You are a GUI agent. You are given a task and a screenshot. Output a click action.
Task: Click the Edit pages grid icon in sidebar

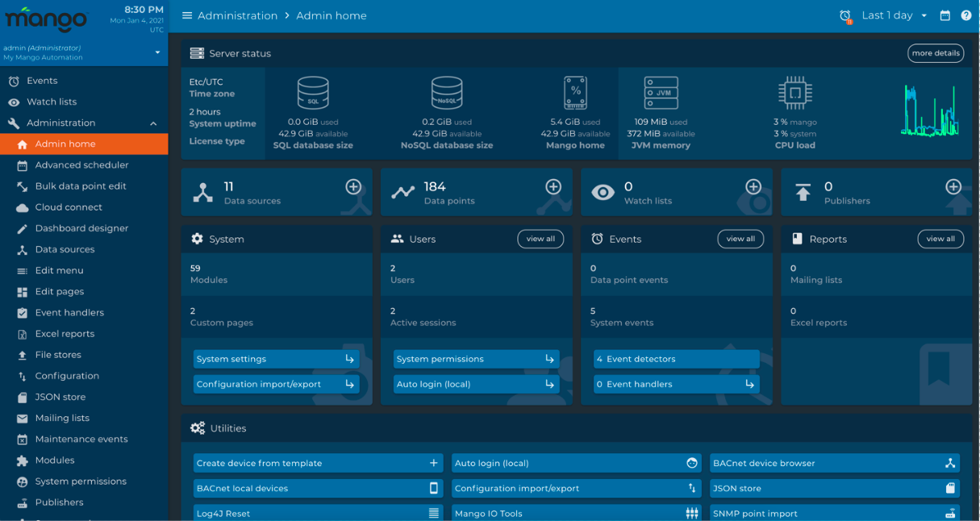pyautogui.click(x=23, y=292)
